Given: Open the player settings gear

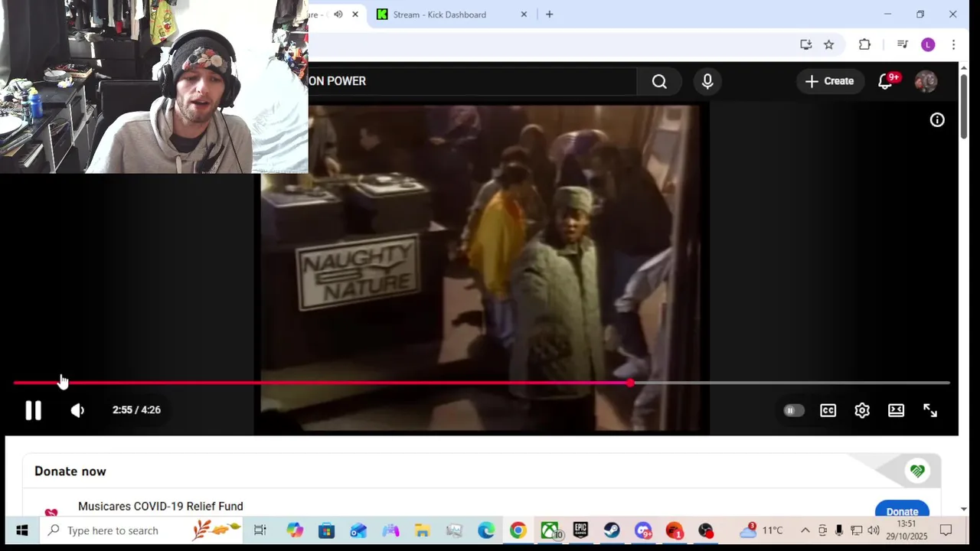Looking at the screenshot, I should tap(862, 410).
